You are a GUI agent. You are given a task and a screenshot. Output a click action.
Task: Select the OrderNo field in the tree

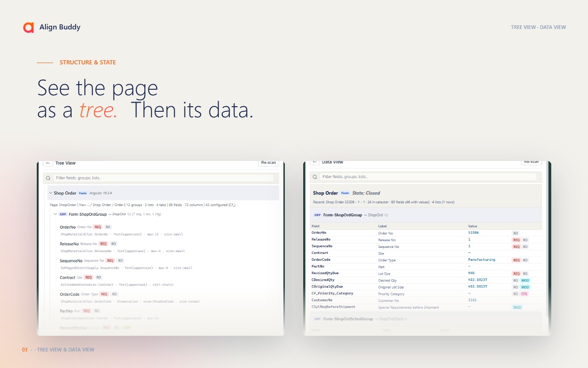pyautogui.click(x=68, y=227)
